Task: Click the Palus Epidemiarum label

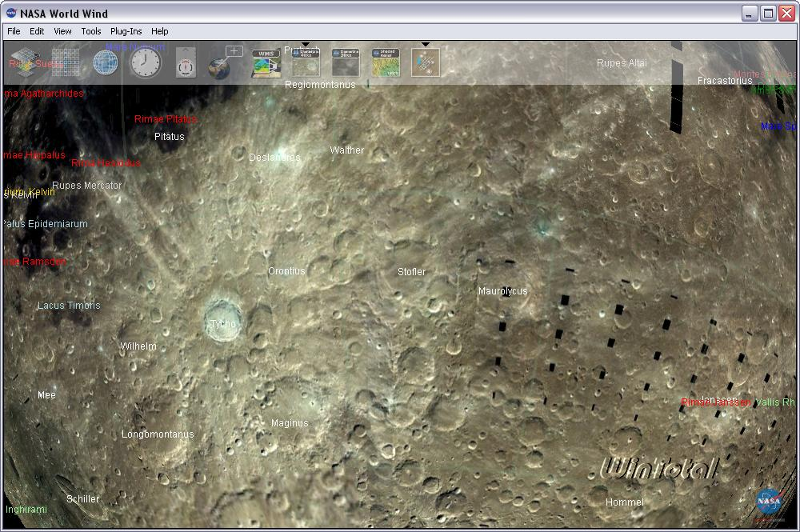Action: click(x=46, y=223)
